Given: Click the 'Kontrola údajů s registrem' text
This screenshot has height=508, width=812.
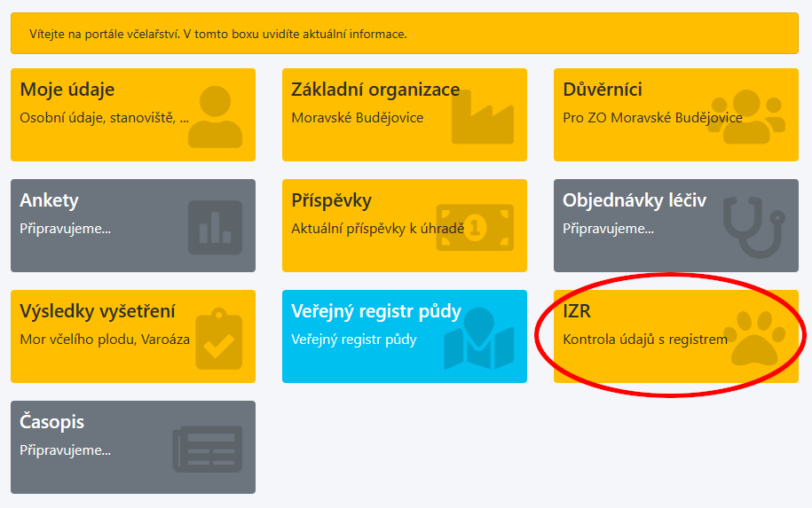Looking at the screenshot, I should 645,339.
